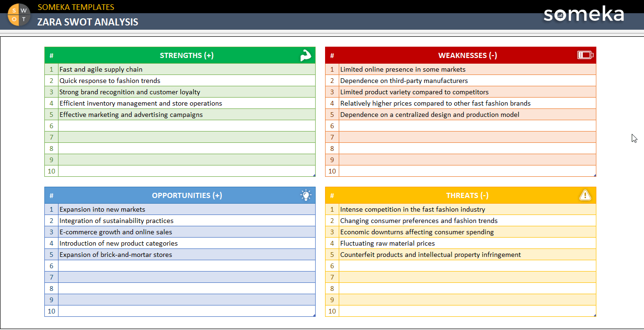Click the Threats table resize handle corner
This screenshot has width=644, height=330.
tap(595, 315)
